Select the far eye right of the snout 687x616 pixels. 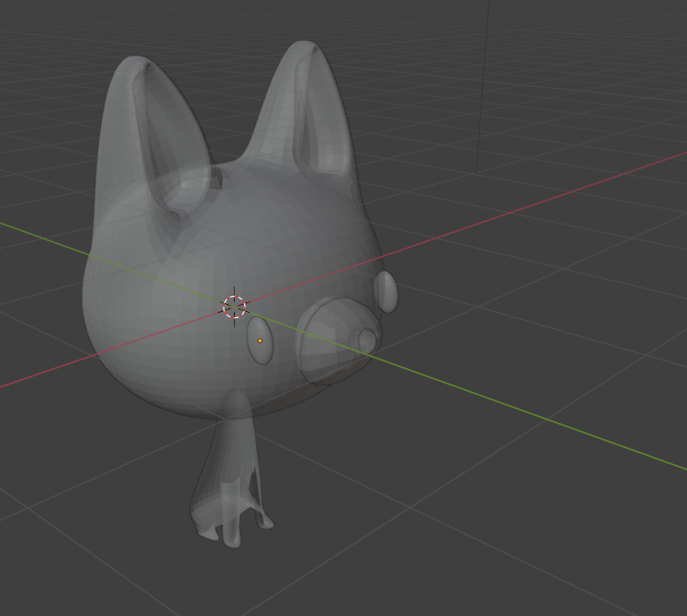(386, 292)
